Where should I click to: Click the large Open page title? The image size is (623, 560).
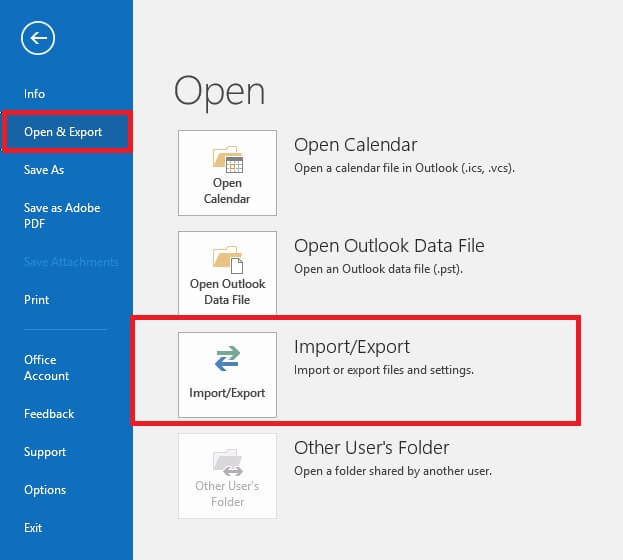219,92
